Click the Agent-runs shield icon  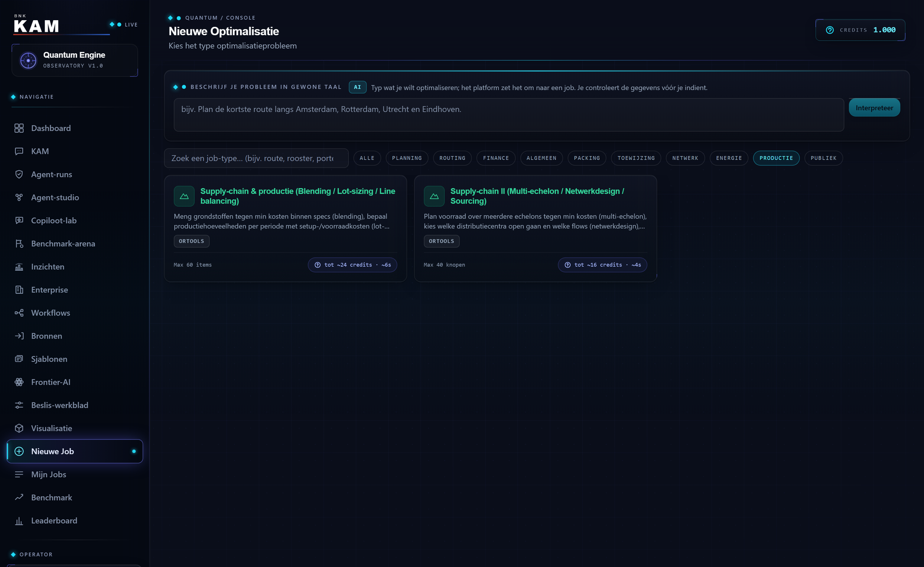pyautogui.click(x=19, y=174)
